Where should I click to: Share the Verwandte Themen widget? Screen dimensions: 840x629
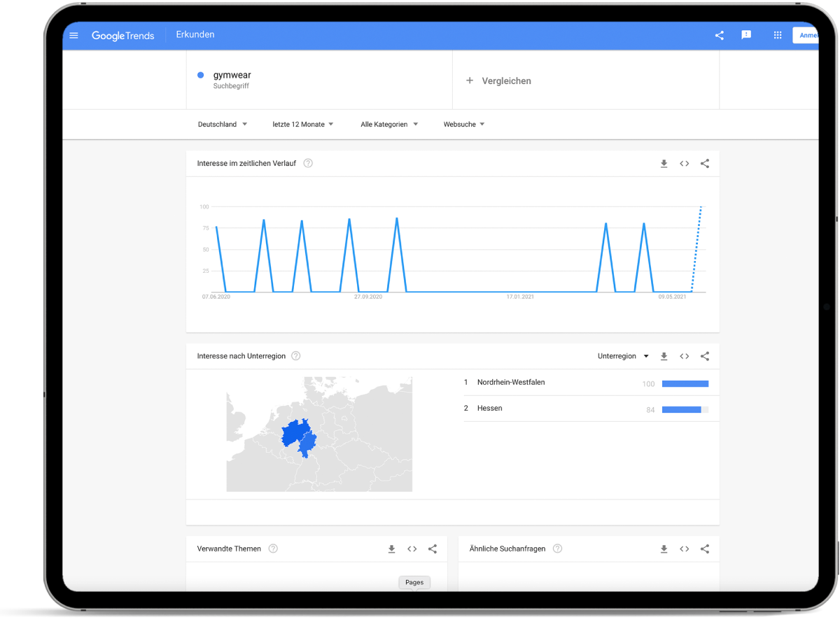[433, 549]
